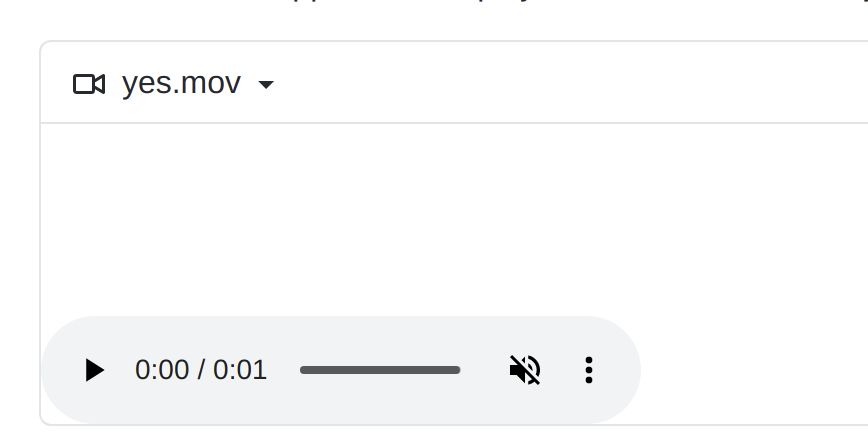The width and height of the screenshot is (868, 448).
Task: Click the 0:00 current time readout
Action: pos(162,370)
